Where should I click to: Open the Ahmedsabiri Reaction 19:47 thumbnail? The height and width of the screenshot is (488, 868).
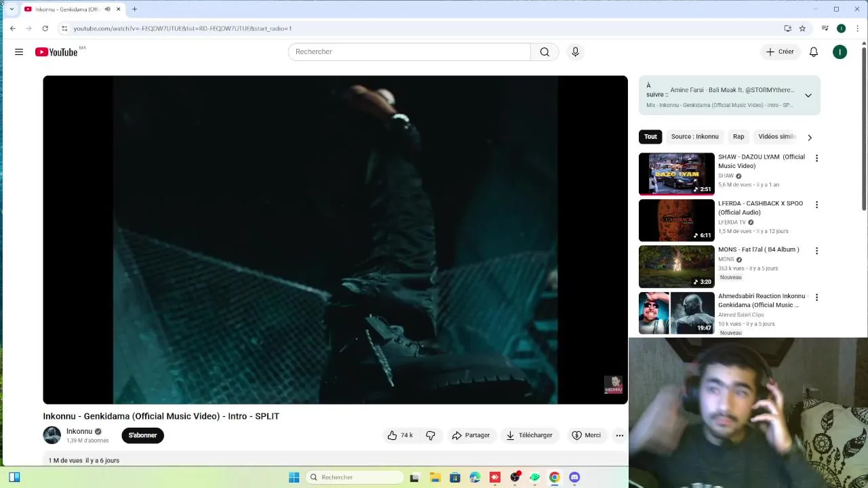point(677,313)
